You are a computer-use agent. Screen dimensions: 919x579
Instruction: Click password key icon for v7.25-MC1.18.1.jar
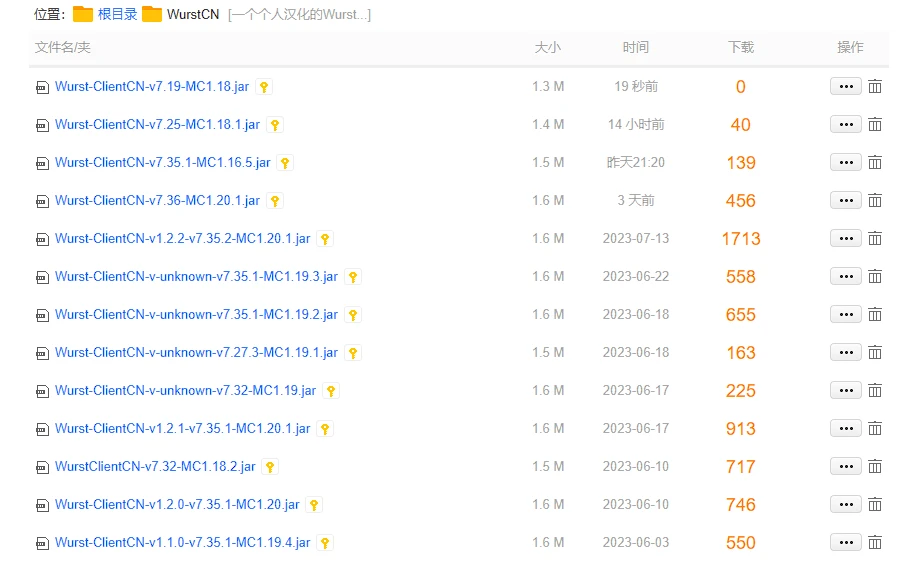pos(275,125)
